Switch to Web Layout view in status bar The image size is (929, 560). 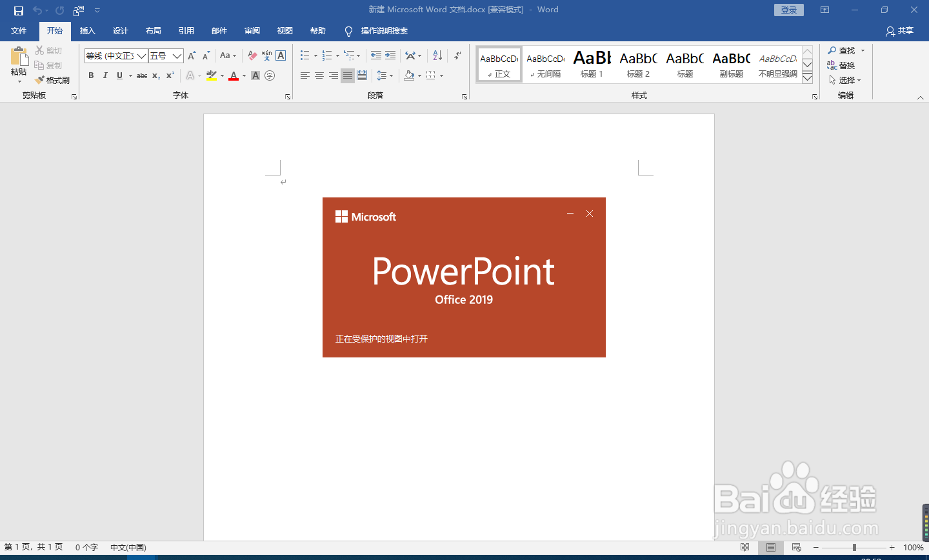(797, 547)
